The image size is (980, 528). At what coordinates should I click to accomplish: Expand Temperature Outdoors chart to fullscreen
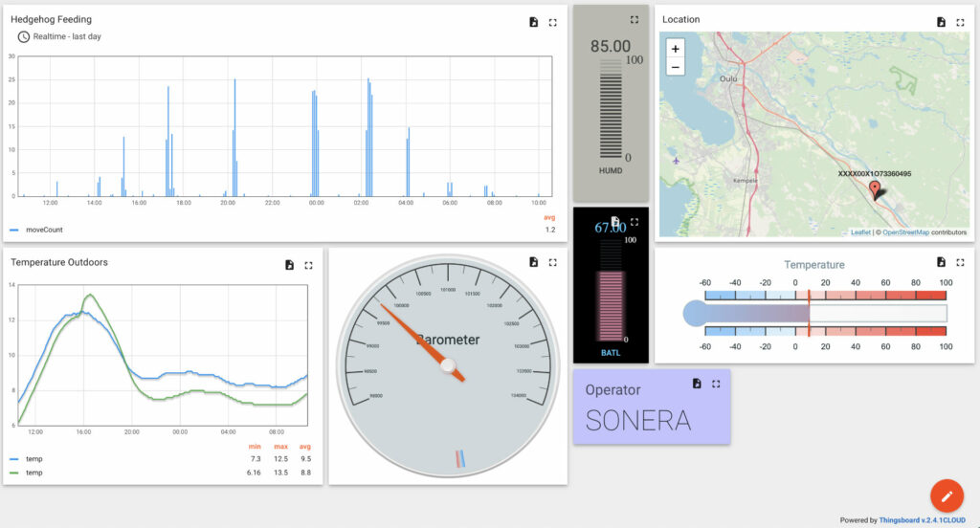[x=308, y=266]
